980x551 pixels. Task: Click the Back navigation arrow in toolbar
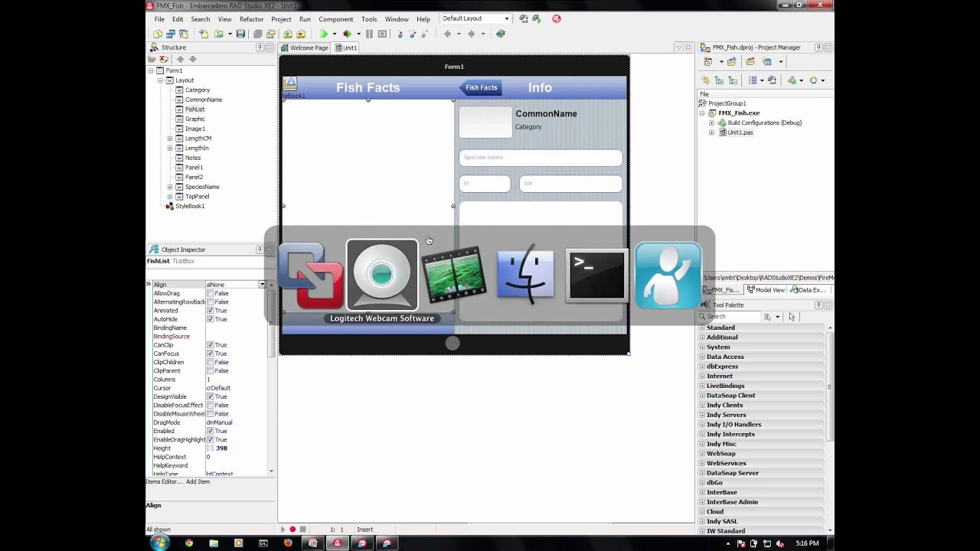[448, 34]
